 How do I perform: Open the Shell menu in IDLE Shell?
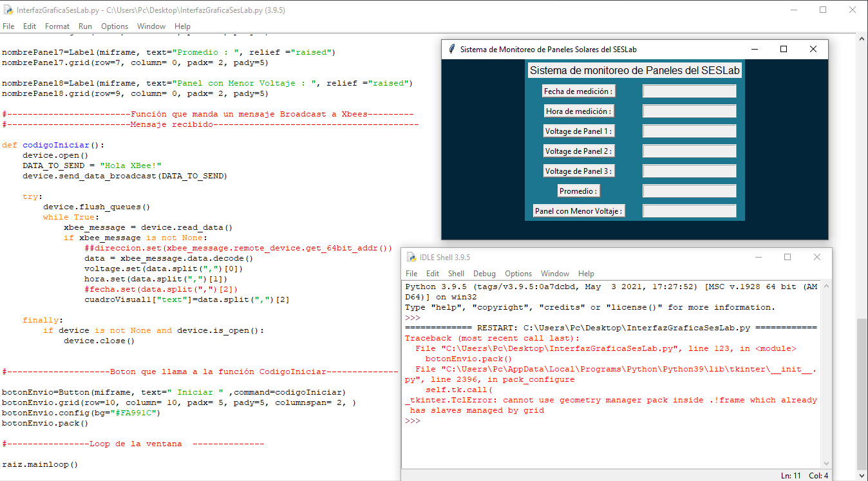(456, 274)
